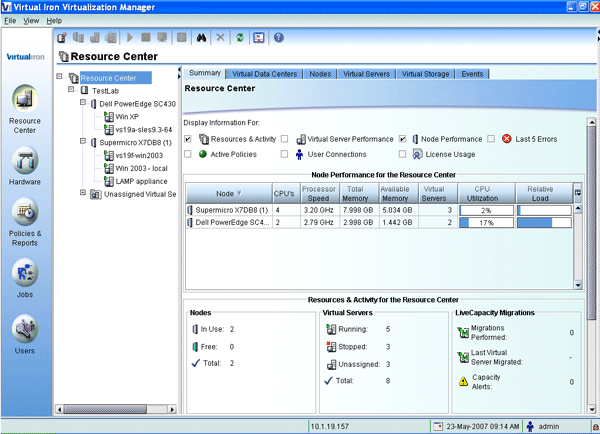Click the License Usage icon
Image resolution: width=600 pixels, height=434 pixels.
417,154
